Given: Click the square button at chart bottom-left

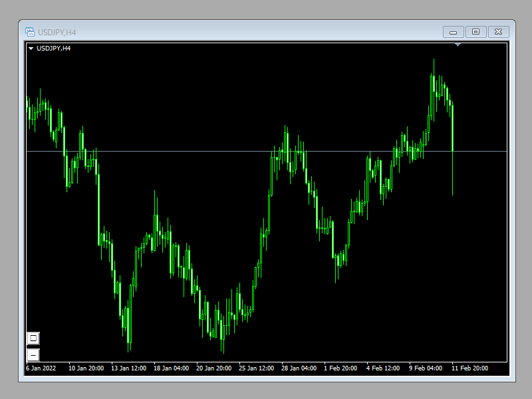Looking at the screenshot, I should [33, 338].
